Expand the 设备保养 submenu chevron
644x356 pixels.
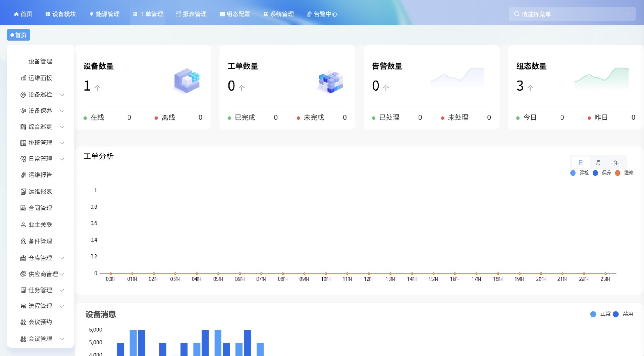coord(62,111)
